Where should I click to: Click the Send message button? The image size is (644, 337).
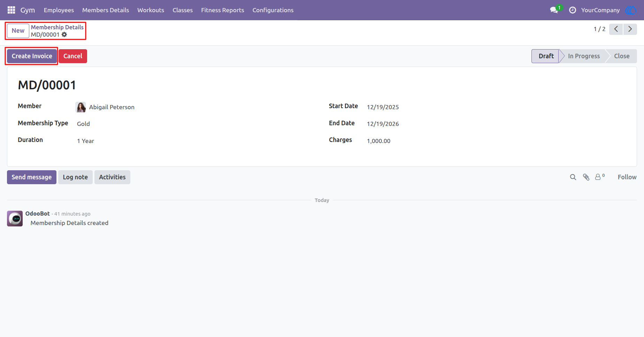32,177
